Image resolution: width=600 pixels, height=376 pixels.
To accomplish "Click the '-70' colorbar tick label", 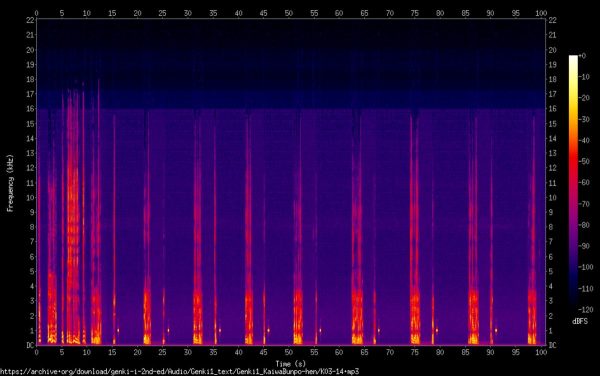I will coord(584,204).
